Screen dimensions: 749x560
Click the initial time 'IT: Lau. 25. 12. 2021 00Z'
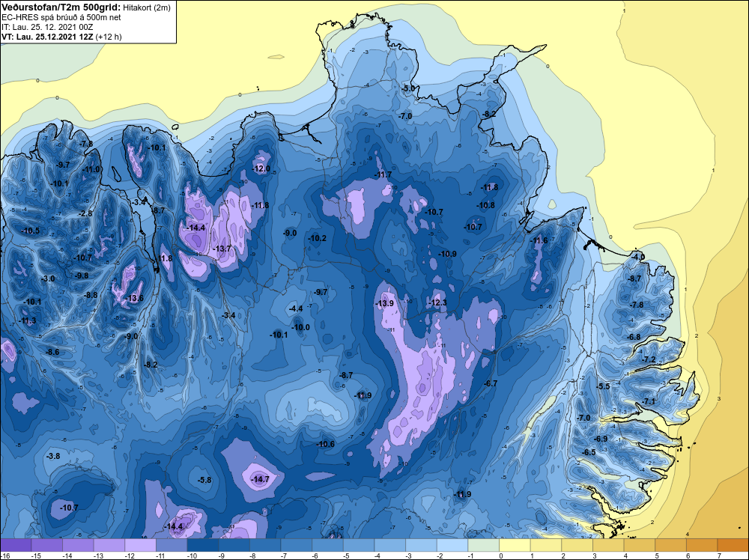point(47,27)
